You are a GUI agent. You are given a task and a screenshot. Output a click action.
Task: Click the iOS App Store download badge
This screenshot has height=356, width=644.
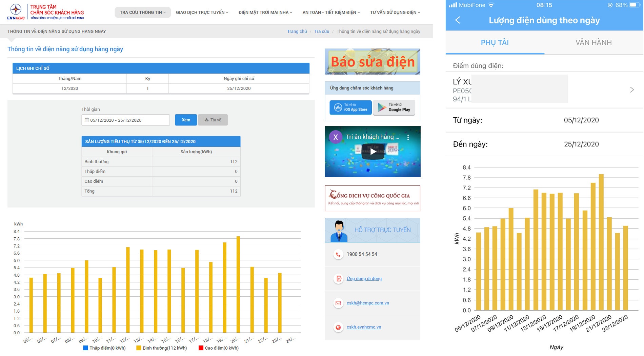(x=350, y=107)
